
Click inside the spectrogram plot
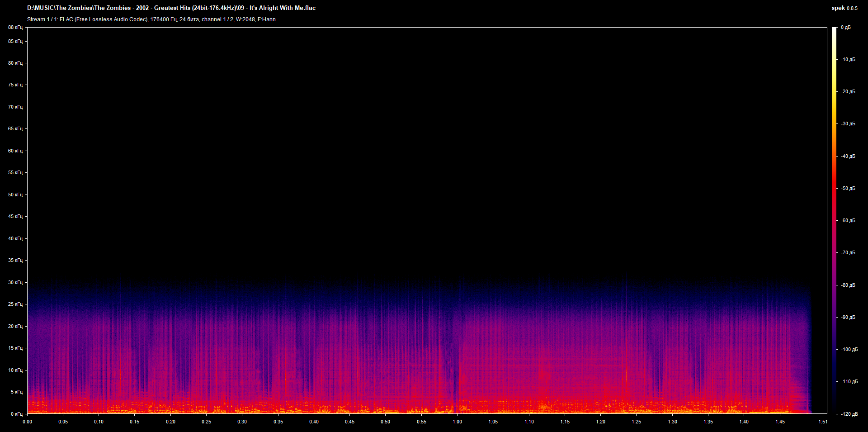click(x=427, y=220)
